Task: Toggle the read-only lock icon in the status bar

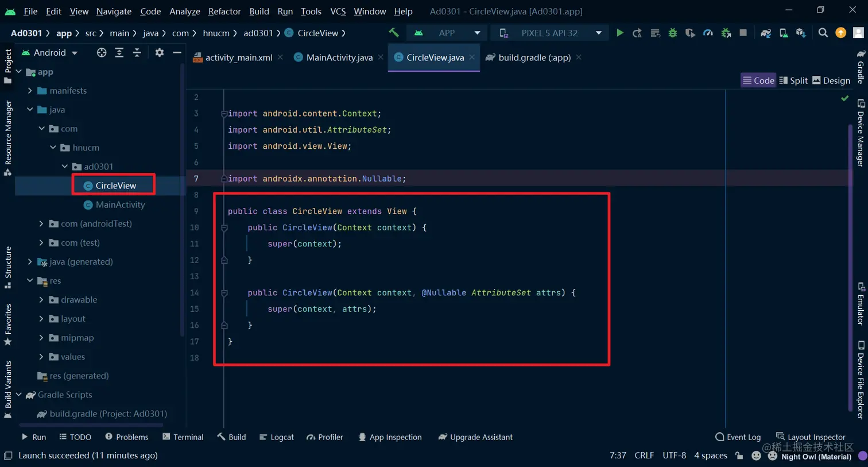Action: click(739, 456)
